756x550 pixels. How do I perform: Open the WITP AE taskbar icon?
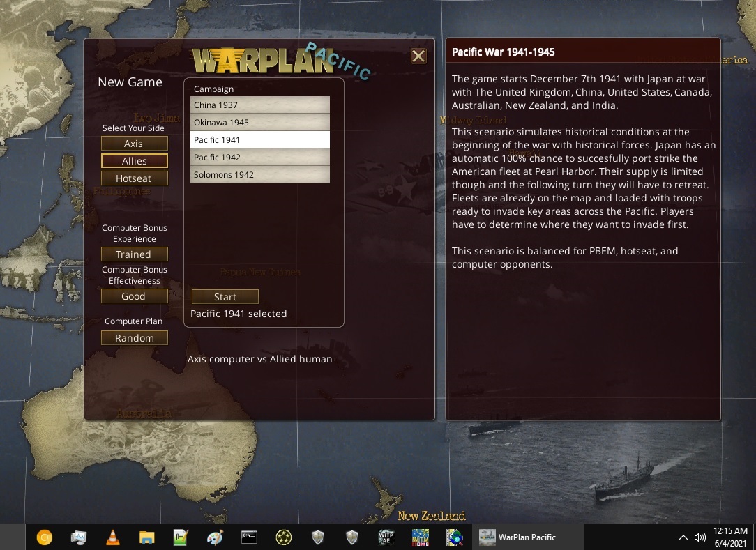pos(386,537)
